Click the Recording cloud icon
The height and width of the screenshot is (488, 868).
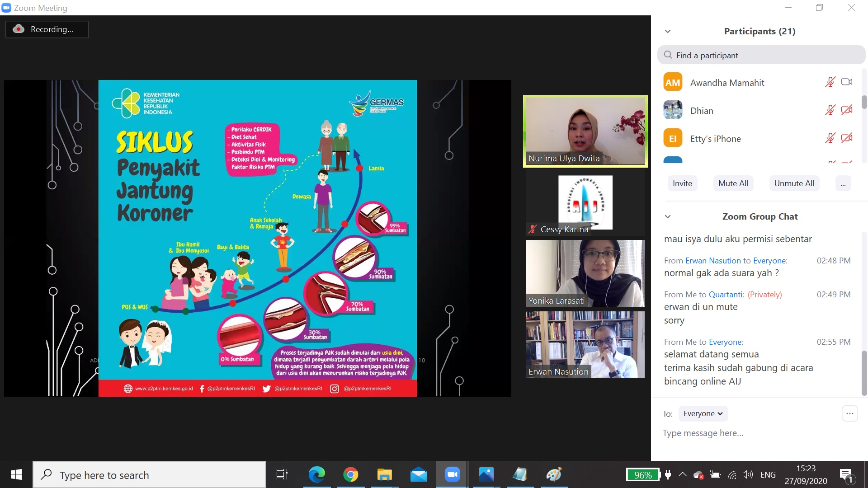click(19, 29)
